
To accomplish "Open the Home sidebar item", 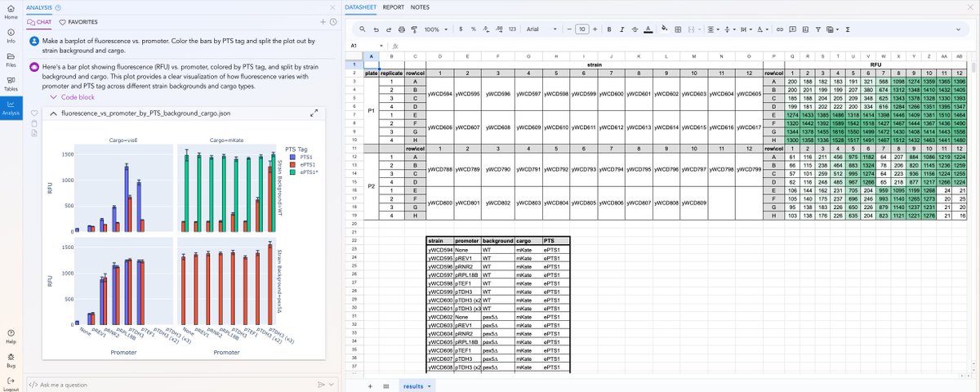I will [11, 11].
